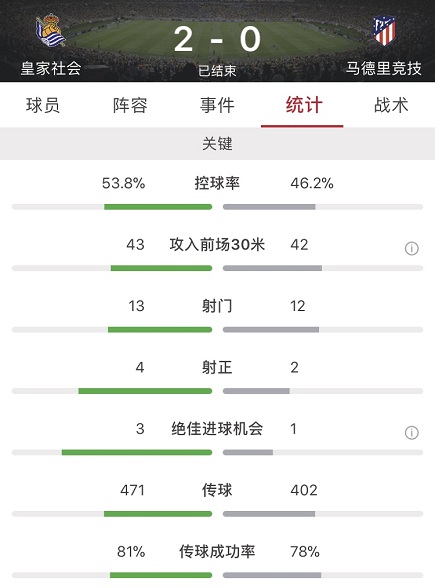Tap the 471 passes value
The width and height of the screenshot is (435, 588).
pyautogui.click(x=132, y=490)
